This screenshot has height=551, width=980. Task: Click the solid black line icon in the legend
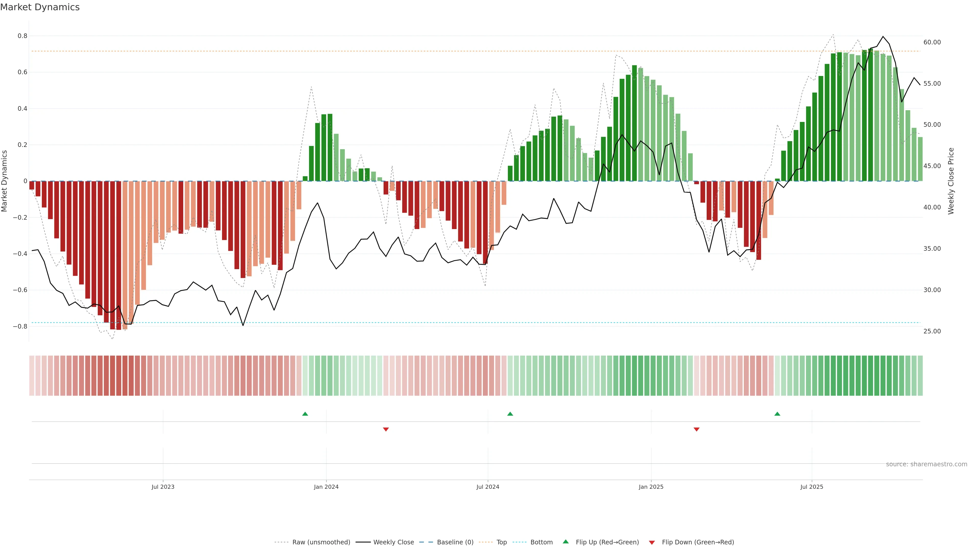pyautogui.click(x=363, y=542)
